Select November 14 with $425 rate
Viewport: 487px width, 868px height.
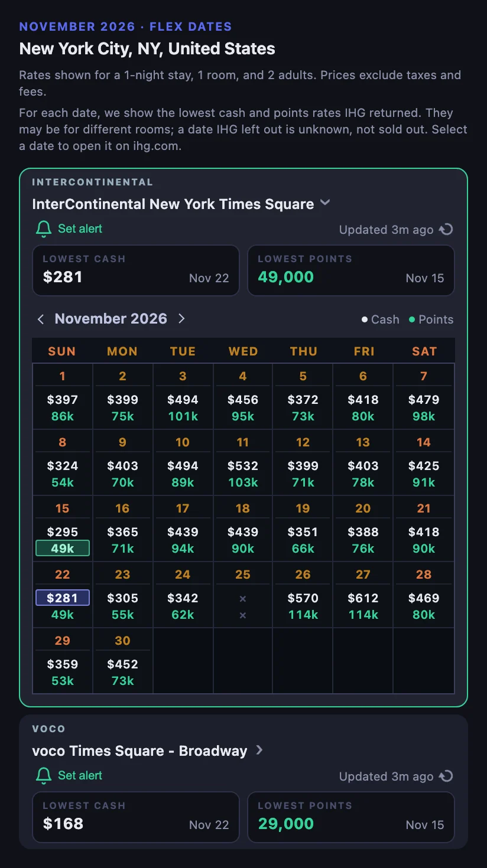point(424,462)
